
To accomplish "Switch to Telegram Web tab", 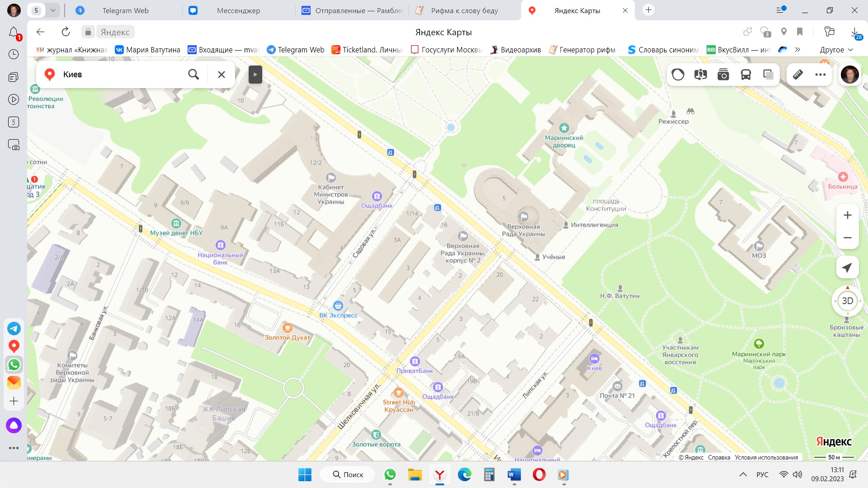I will [x=125, y=10].
